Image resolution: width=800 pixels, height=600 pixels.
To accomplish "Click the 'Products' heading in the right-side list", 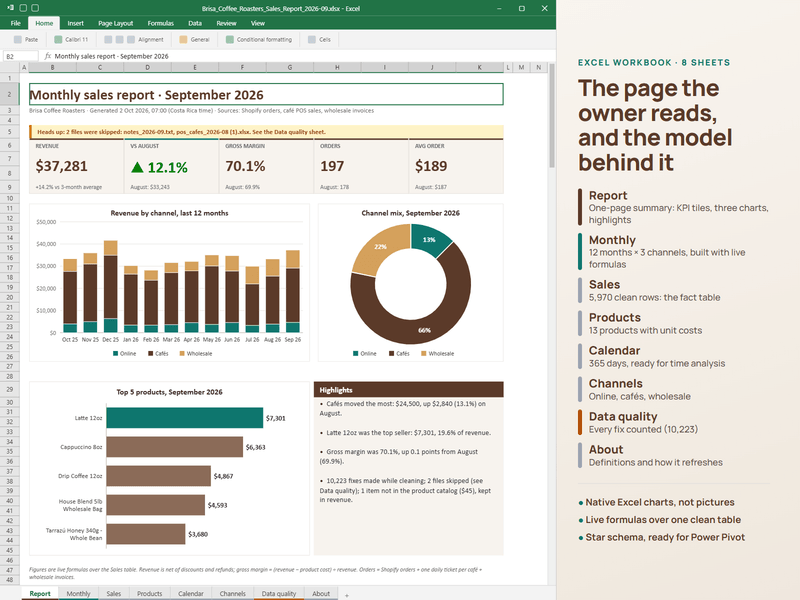I will click(615, 317).
